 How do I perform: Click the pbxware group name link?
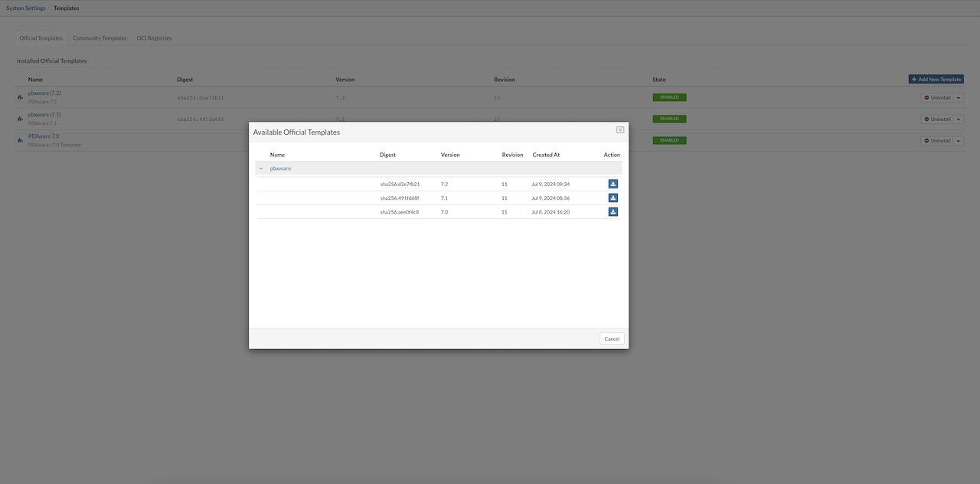280,168
